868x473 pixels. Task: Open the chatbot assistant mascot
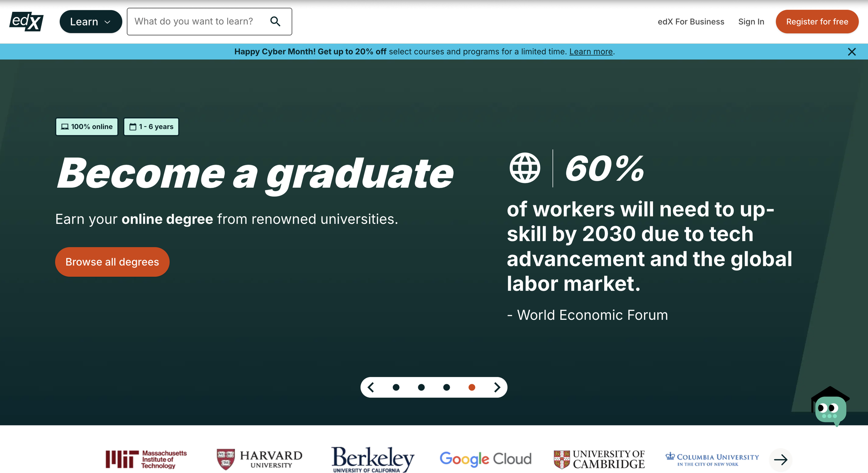click(x=830, y=406)
